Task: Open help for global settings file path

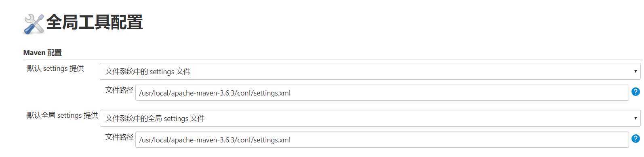Action: point(636,139)
